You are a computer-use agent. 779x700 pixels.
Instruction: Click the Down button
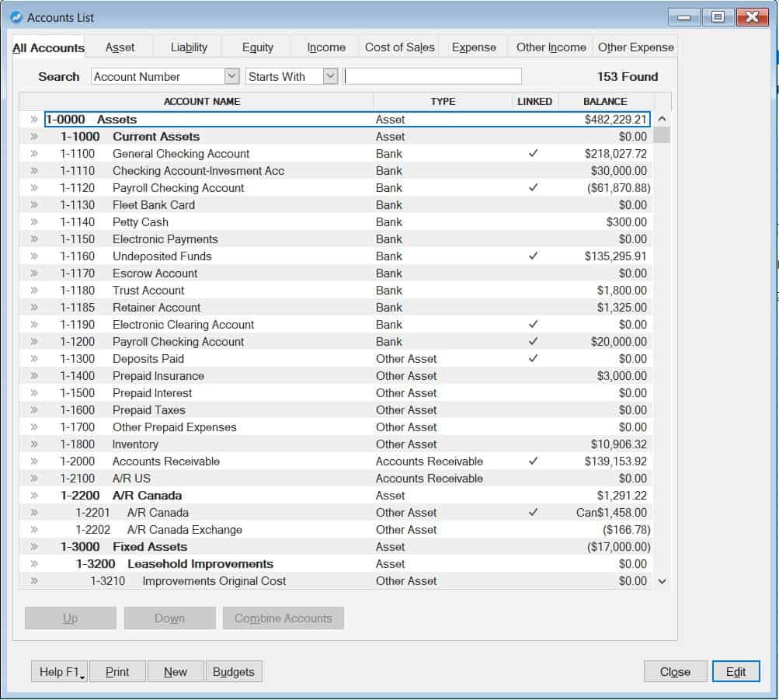coord(170,618)
